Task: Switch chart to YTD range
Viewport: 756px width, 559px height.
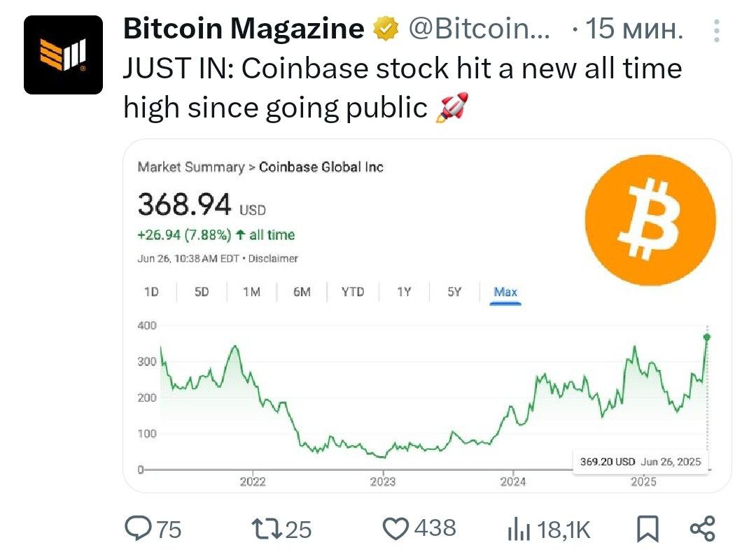Action: pos(353,292)
